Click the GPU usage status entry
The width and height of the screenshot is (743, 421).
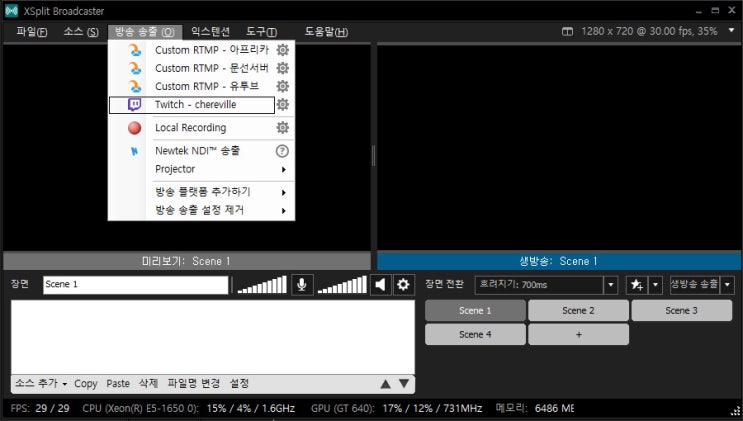coord(397,408)
